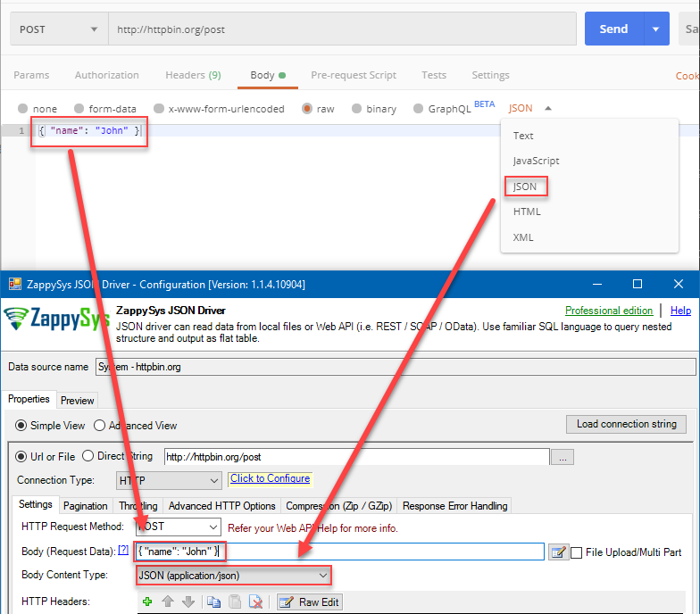The width and height of the screenshot is (700, 614).
Task: Open the Help link
Action: point(680,311)
